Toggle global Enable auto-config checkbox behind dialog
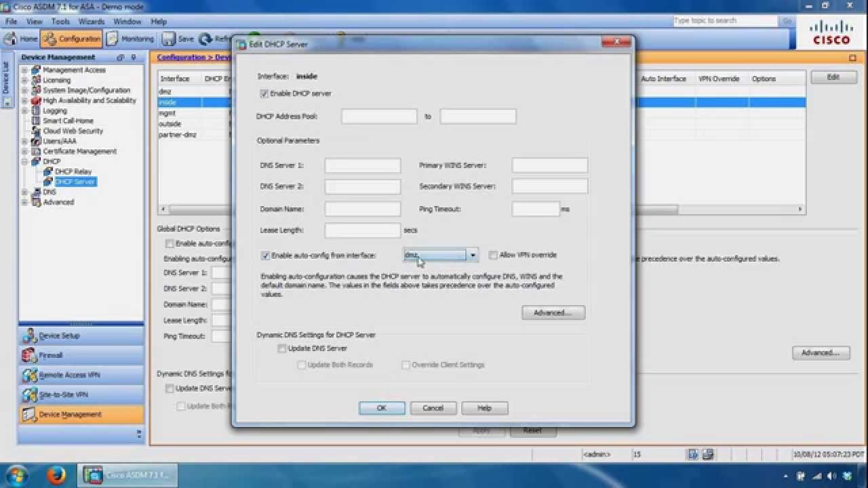Viewport: 868px width, 488px height. tap(170, 243)
